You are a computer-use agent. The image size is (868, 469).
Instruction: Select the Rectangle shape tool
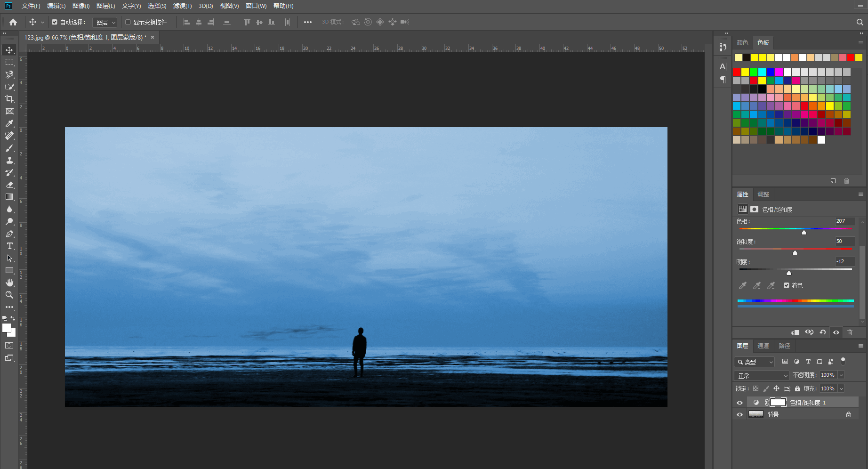9,270
